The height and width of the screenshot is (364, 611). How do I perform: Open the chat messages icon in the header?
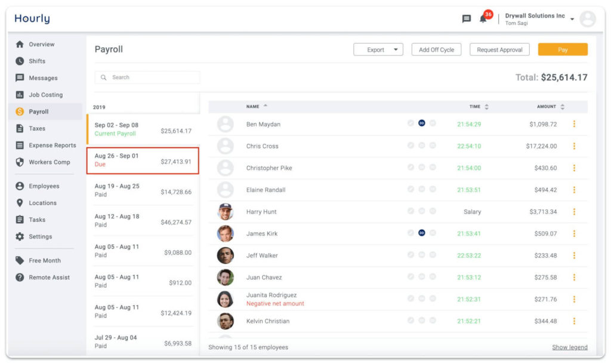tap(467, 18)
